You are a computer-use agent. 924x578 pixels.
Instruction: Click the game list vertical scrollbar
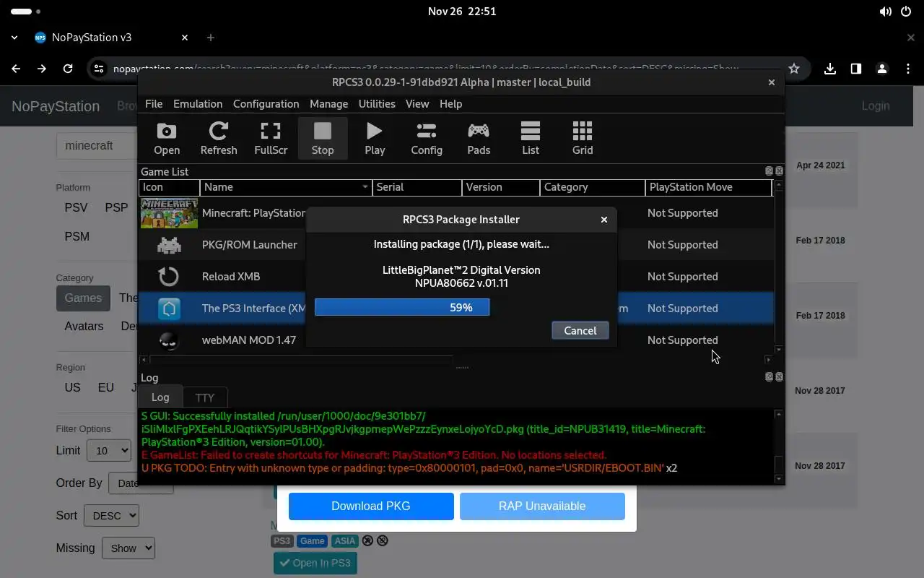778,267
